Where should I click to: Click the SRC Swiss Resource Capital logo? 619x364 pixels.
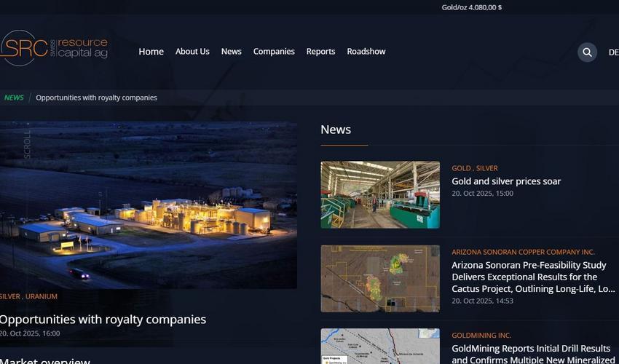[x=54, y=48]
